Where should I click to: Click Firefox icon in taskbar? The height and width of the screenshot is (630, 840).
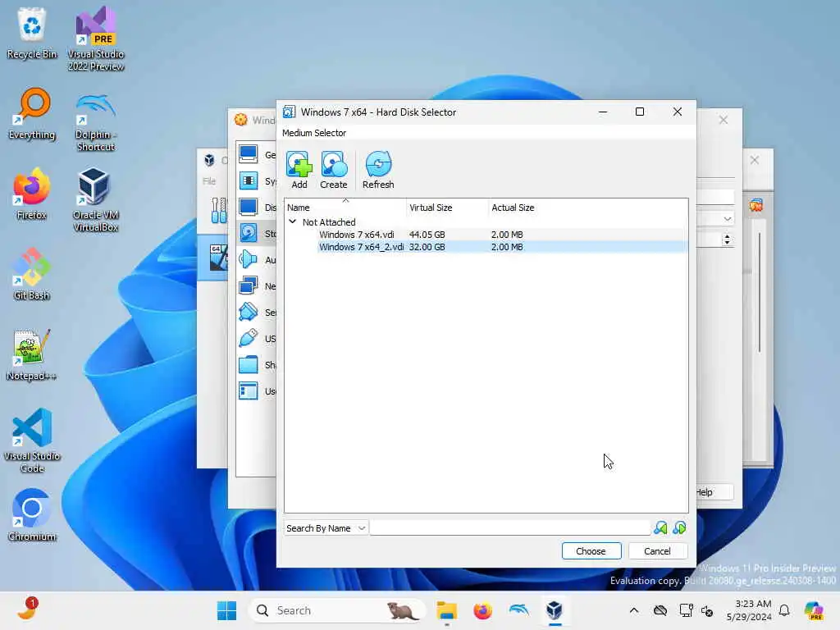[x=482, y=610]
